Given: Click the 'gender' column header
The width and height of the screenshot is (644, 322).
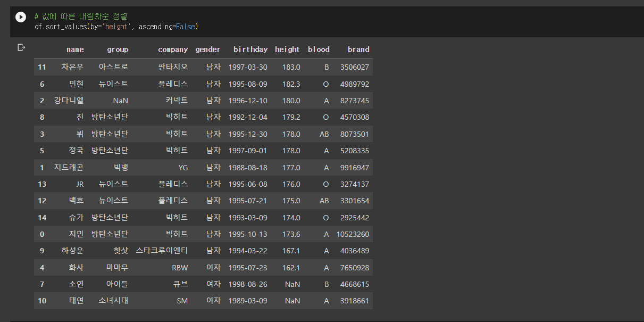Looking at the screenshot, I should click(208, 49).
